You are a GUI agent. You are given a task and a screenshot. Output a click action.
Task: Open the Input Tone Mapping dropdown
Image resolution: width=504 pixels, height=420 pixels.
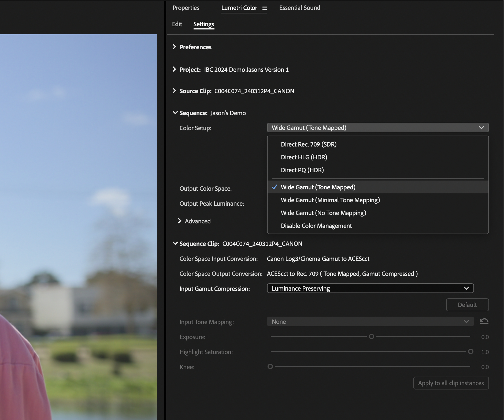click(x=370, y=322)
